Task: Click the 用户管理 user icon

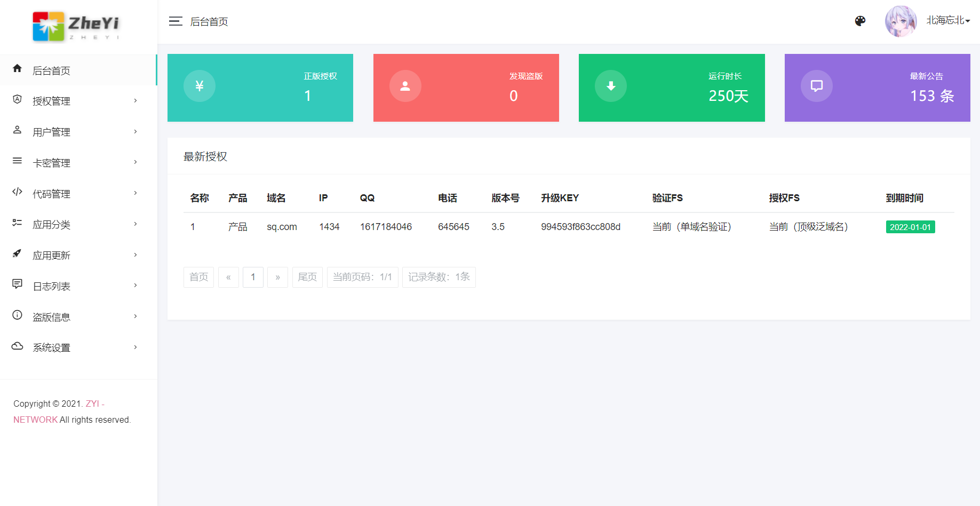Action: pos(17,131)
